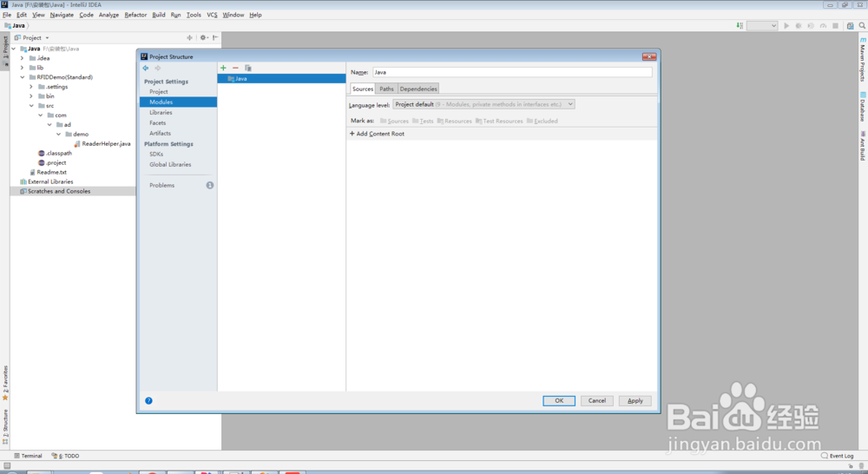Open the Build menu
The width and height of the screenshot is (868, 474).
[x=159, y=15]
